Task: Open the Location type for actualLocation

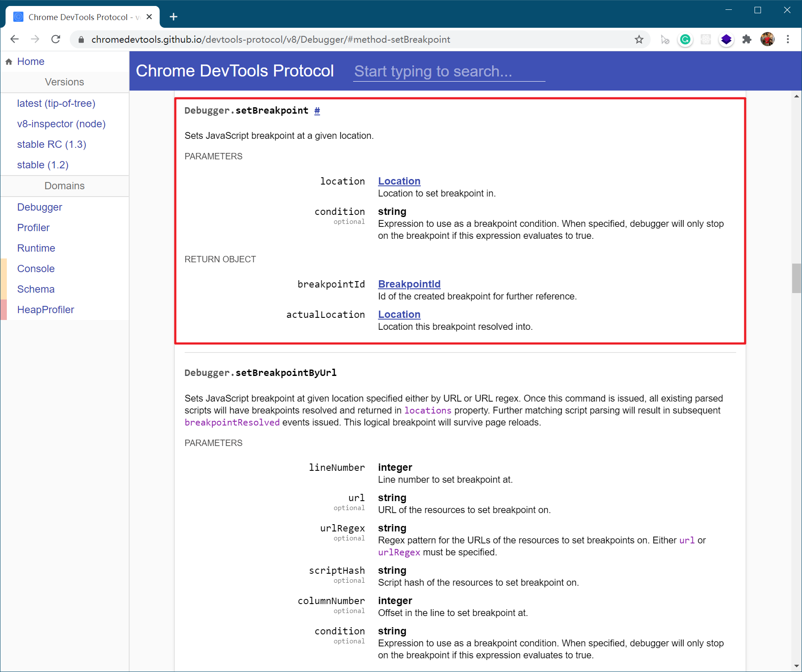Action: tap(399, 314)
